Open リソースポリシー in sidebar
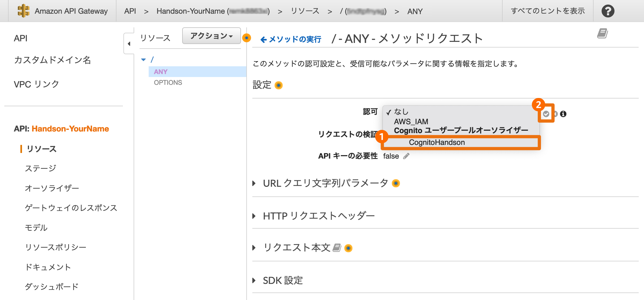The height and width of the screenshot is (300, 644). click(x=56, y=247)
